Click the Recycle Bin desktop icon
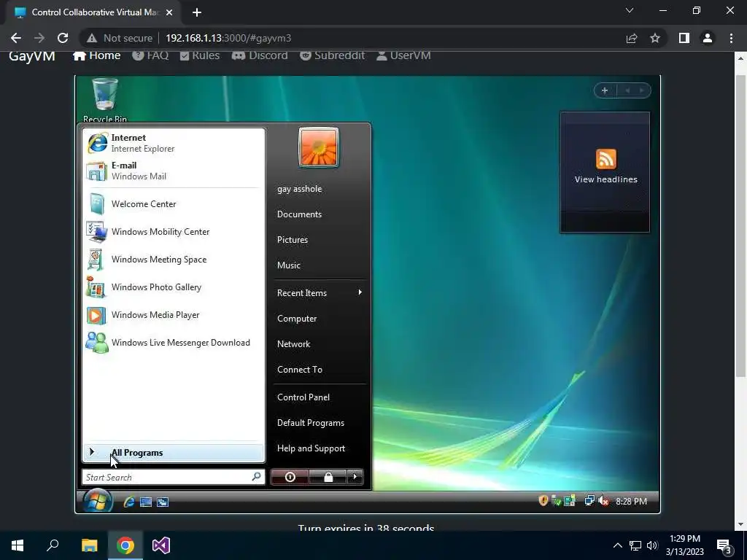 [105, 100]
